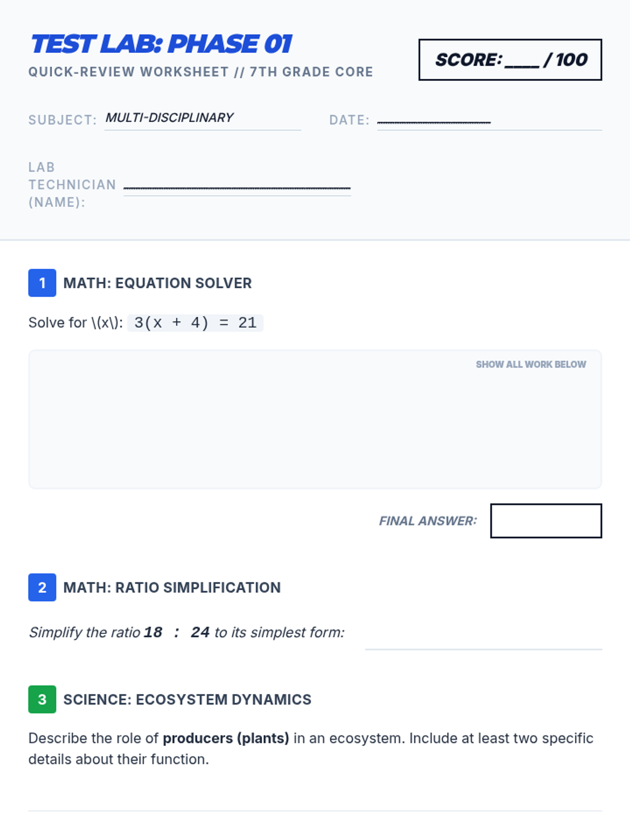Click the equation 3(x + 4) = 21
630x840 pixels.
point(195,322)
